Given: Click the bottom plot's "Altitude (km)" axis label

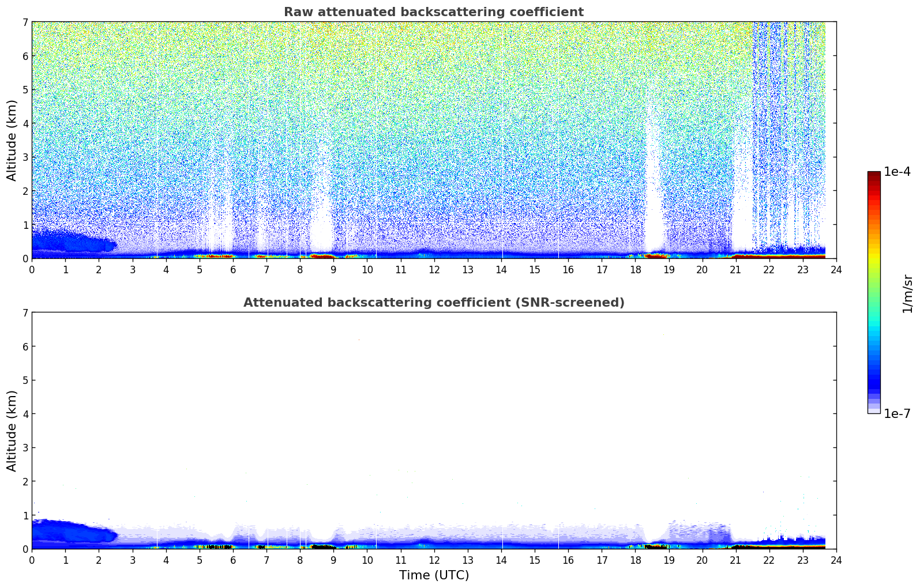Looking at the screenshot, I should point(12,431).
